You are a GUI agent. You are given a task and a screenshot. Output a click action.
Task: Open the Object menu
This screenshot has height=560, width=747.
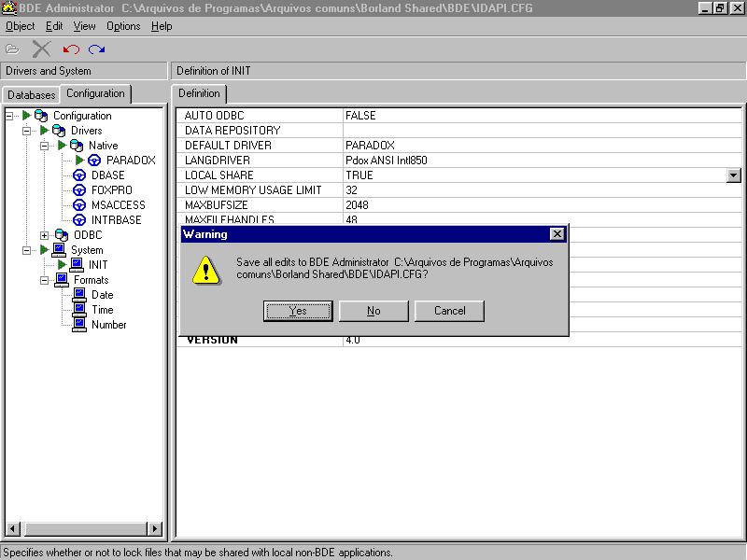[20, 26]
